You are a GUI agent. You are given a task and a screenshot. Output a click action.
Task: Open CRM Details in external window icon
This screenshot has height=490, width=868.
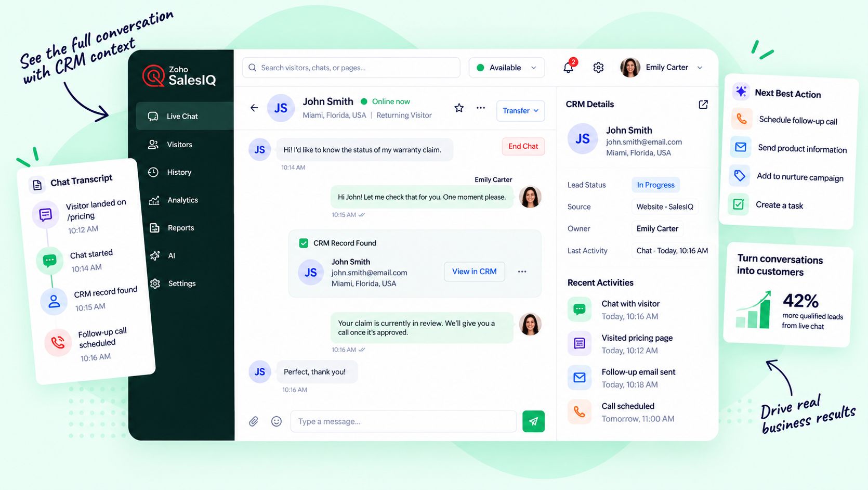click(703, 105)
